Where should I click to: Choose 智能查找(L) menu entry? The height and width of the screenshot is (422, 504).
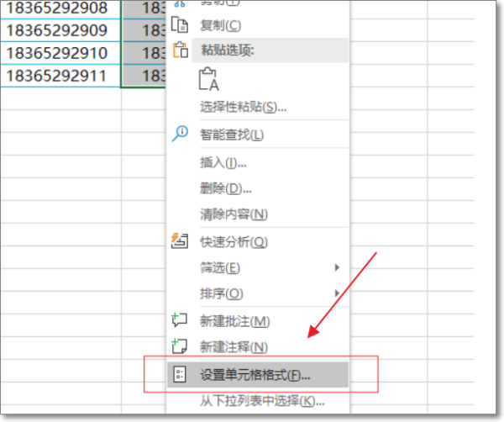[258, 135]
